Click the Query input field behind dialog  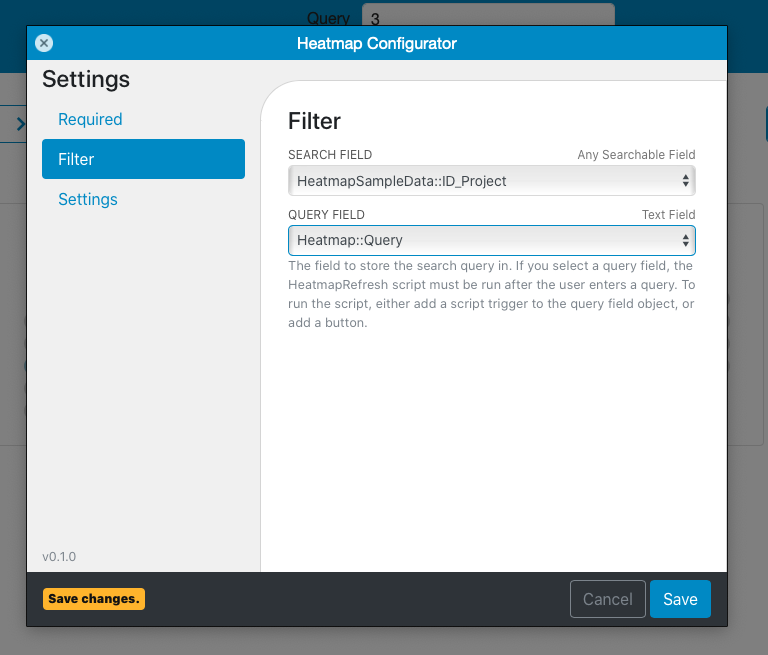(488, 15)
